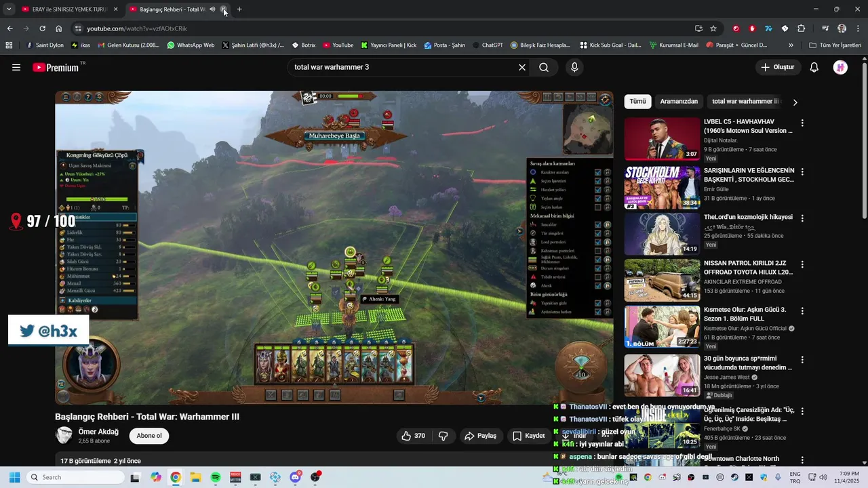The image size is (868, 488).
Task: Launch Chrome from the taskbar
Action: [176, 477]
